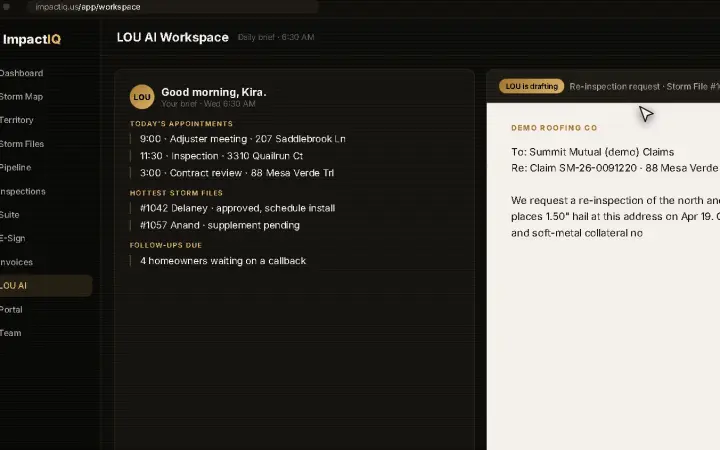Screen dimensions: 720x450
Task: Click the HOTTEST STORM FILES heading
Action: [x=176, y=193]
